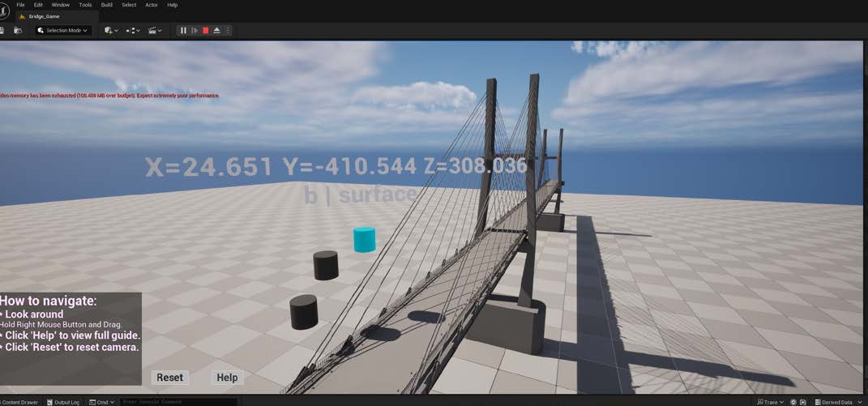Click the 'b | surface' label text
868x406 pixels.
tap(360, 195)
